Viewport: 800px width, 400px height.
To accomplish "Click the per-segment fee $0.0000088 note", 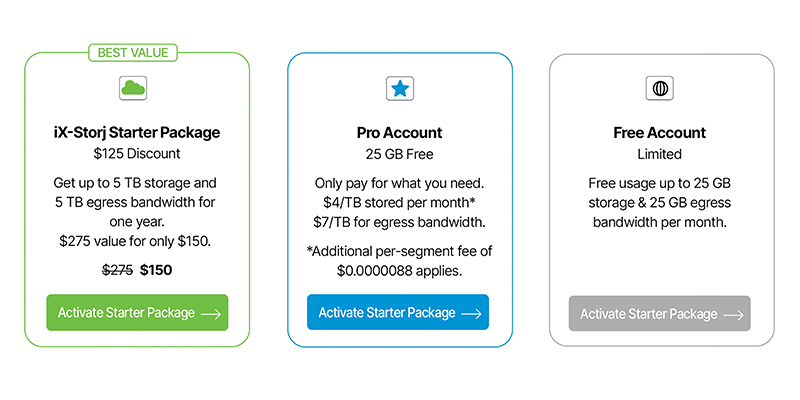I will tap(399, 261).
